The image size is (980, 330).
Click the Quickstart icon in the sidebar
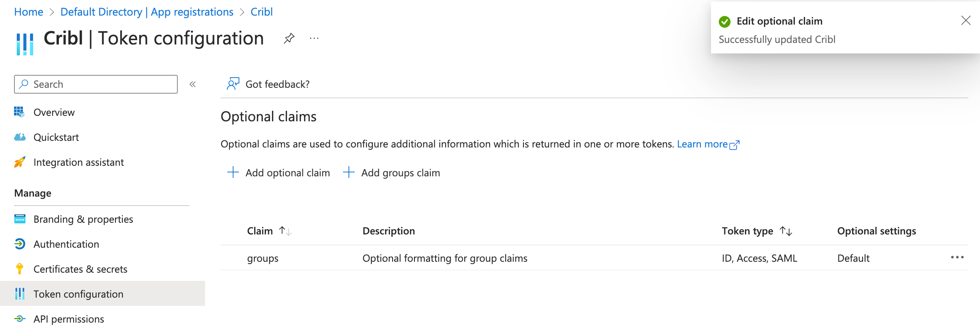pos(21,137)
